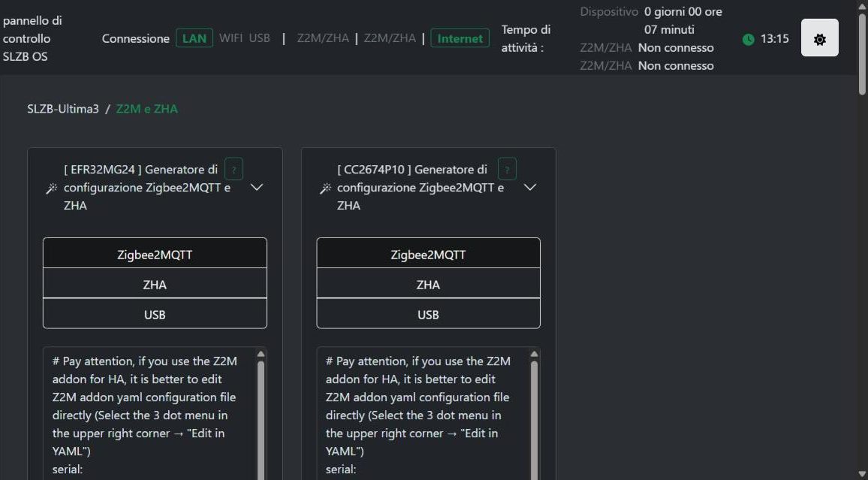Select ZHA tab in CC2674P10 card
Screen dimensions: 868x480
(x=429, y=285)
